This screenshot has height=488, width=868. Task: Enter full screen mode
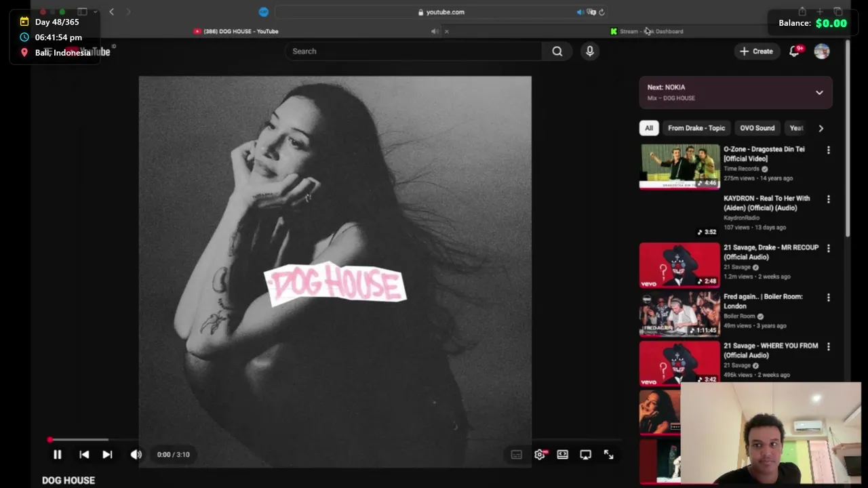pos(608,455)
